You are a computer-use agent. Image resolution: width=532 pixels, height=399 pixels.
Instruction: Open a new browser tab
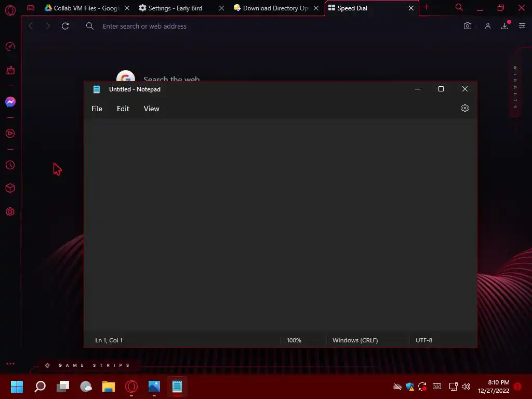[427, 7]
